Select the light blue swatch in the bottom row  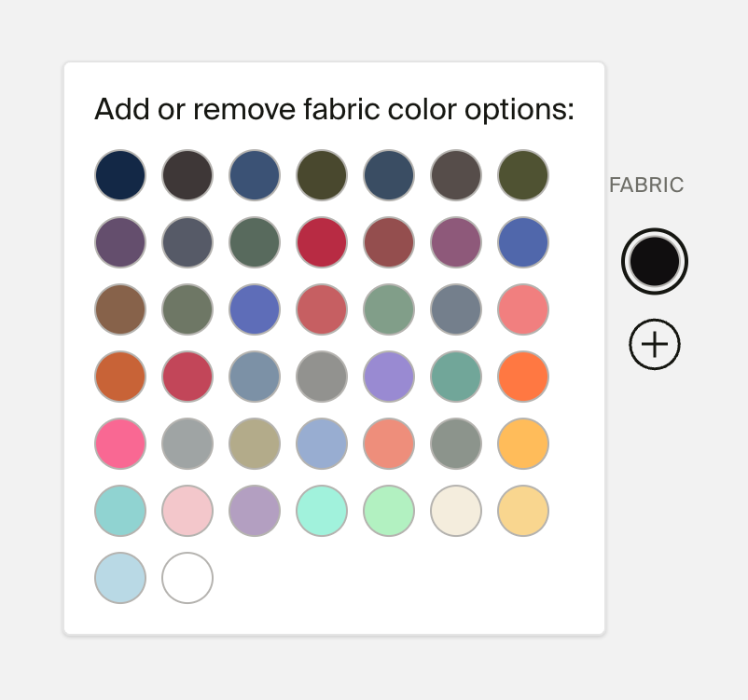tap(119, 578)
